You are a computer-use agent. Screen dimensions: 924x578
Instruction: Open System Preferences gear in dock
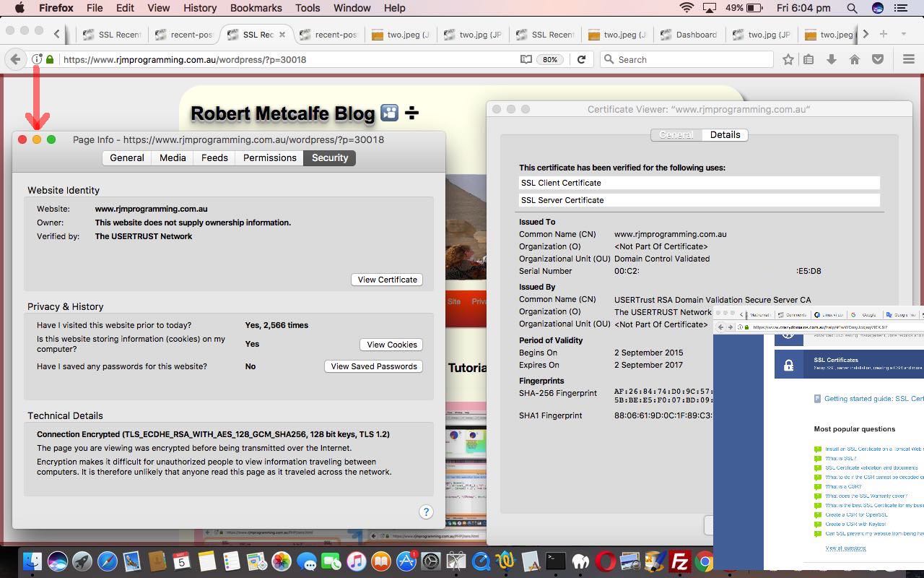(x=431, y=561)
